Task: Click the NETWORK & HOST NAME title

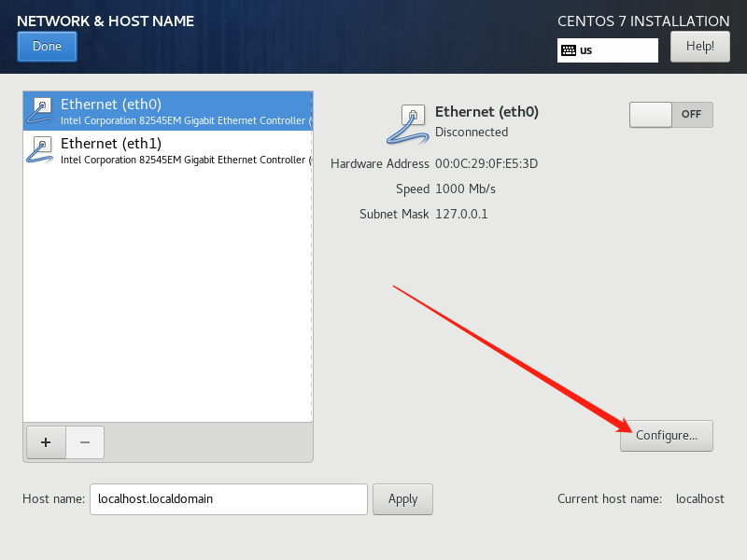Action: [x=106, y=21]
